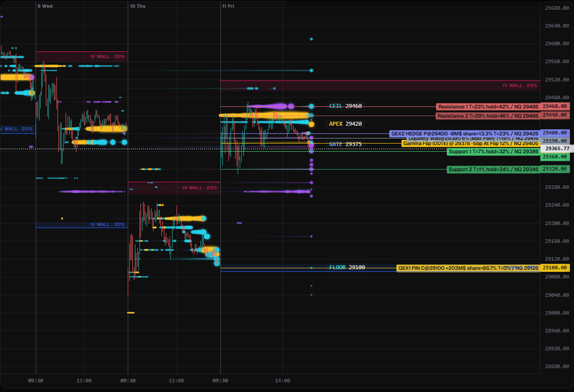Click the current price tag 29365.77

557,149
